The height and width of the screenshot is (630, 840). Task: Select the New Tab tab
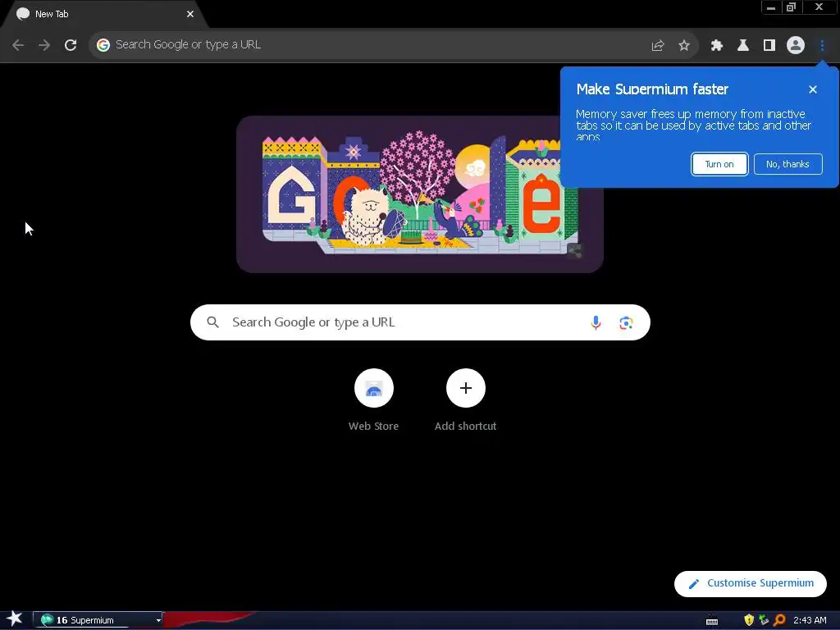(x=104, y=15)
